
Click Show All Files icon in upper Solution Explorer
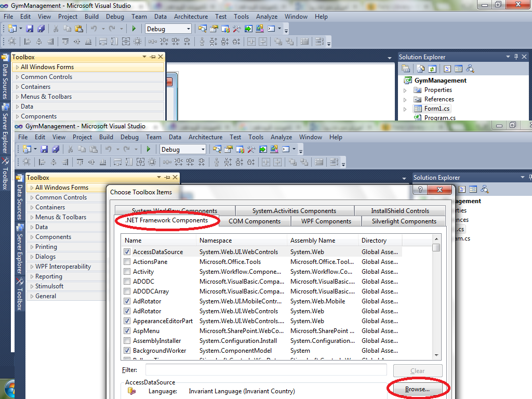421,69
